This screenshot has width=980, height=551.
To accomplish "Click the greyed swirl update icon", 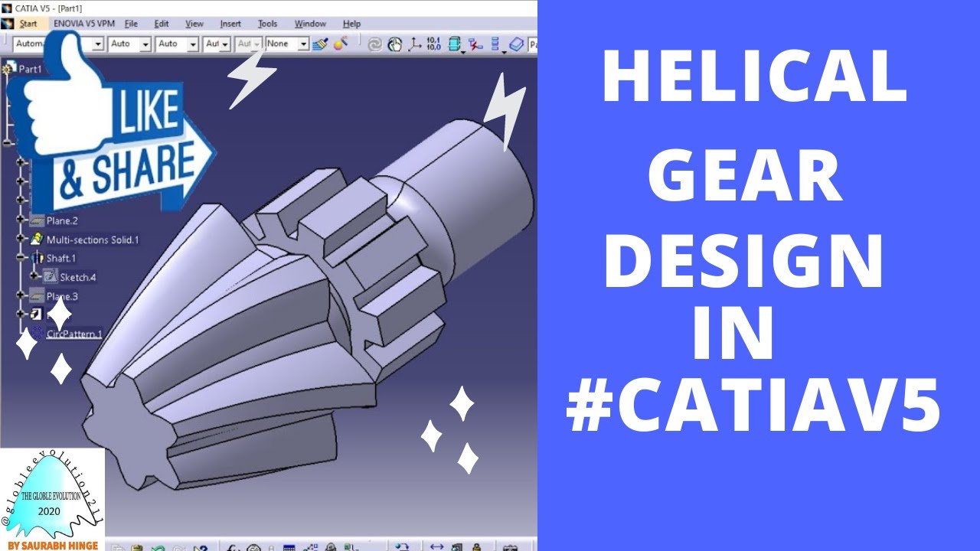I will coord(374,44).
